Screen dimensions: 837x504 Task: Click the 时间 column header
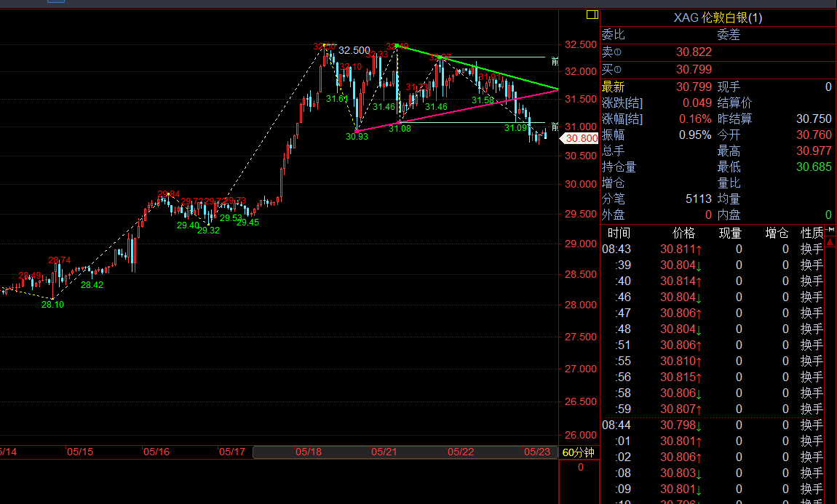tap(618, 233)
